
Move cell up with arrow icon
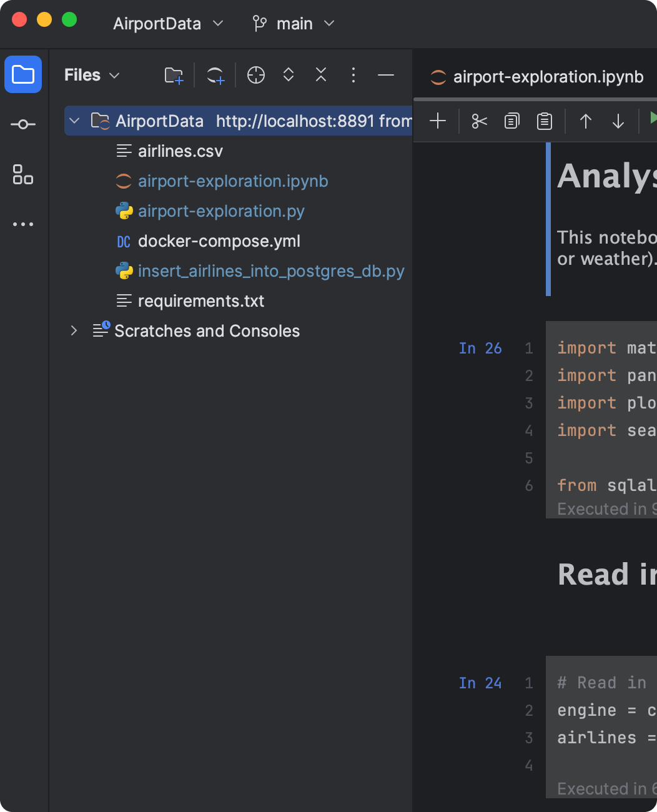585,121
